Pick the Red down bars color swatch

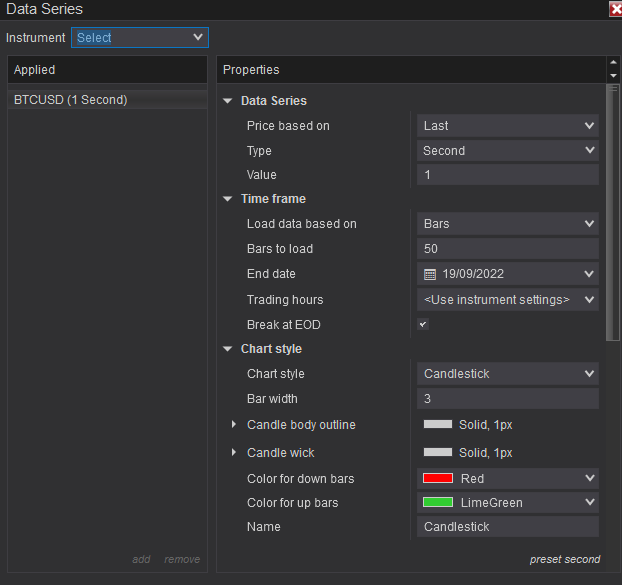coord(438,479)
